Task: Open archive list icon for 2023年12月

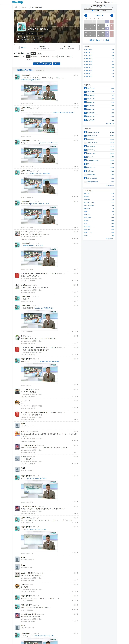Action: [85, 113]
